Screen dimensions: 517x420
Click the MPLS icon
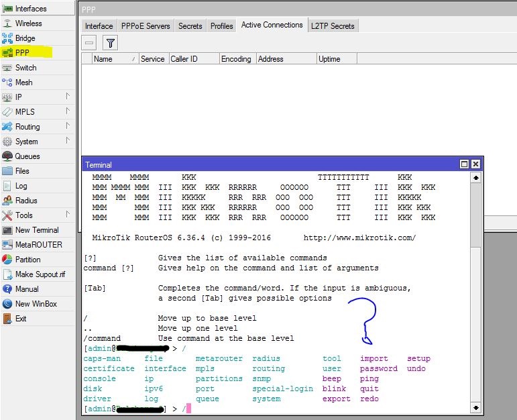coord(7,112)
